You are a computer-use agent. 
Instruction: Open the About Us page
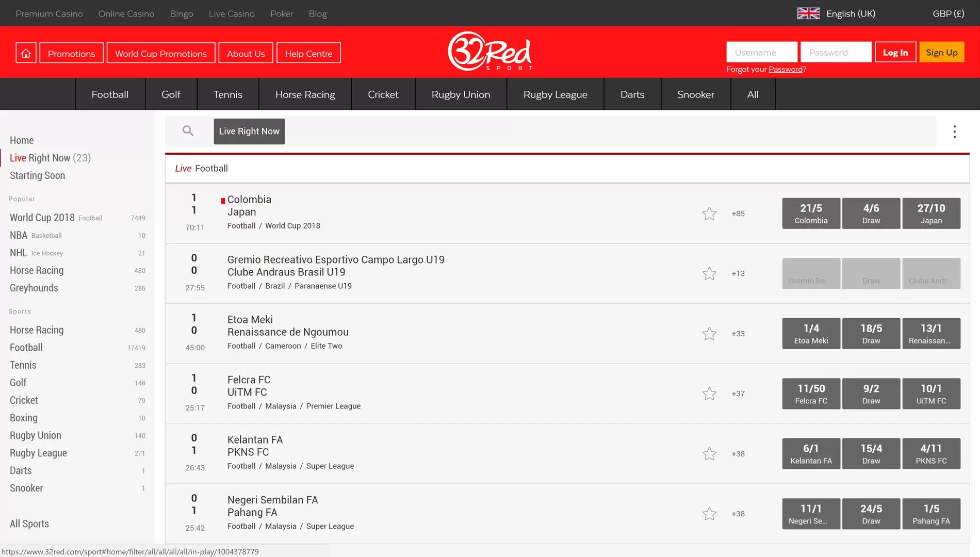pyautogui.click(x=246, y=53)
